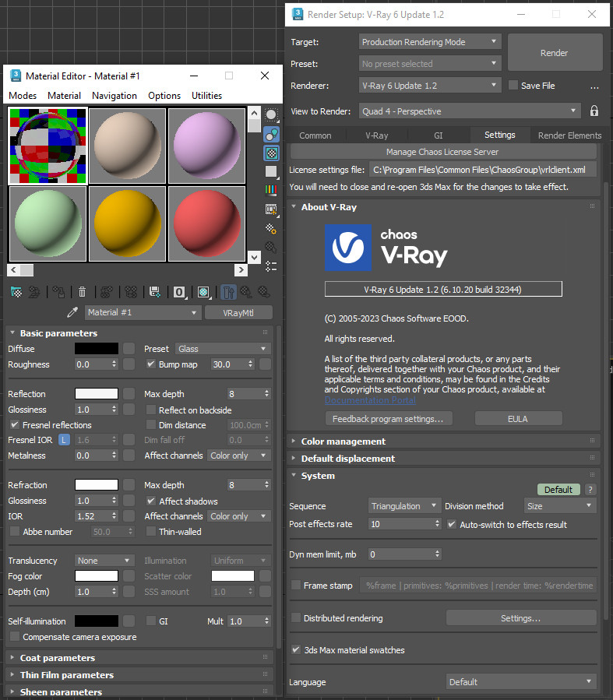This screenshot has width=613, height=700.
Task: Switch to the Render Elements tab
Action: [x=569, y=135]
